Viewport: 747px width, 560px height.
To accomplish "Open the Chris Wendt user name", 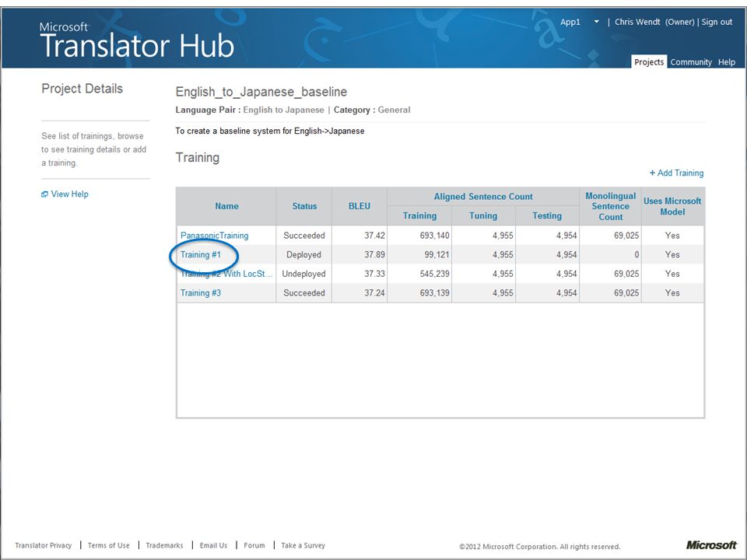I will click(x=637, y=22).
